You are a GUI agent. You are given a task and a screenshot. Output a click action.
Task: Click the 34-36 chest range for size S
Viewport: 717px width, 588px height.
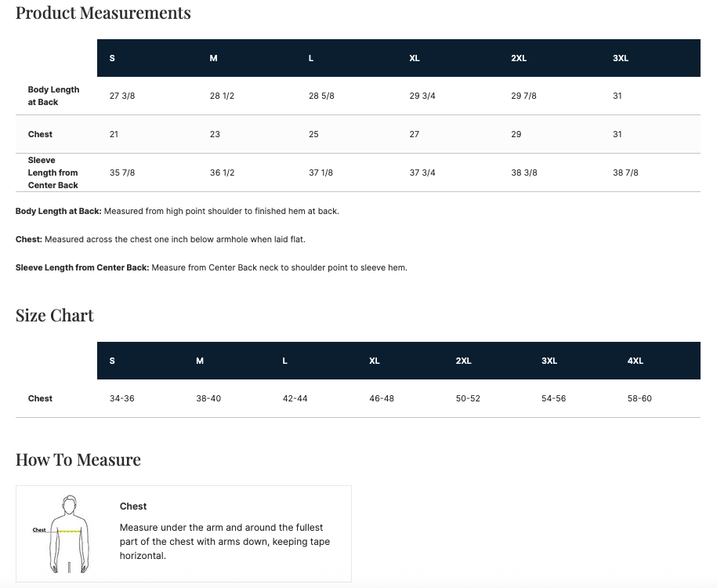pos(122,399)
